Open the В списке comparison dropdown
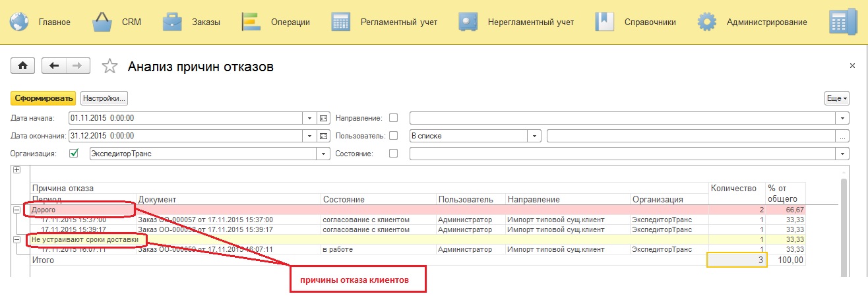This screenshot has width=868, height=298. click(x=536, y=136)
